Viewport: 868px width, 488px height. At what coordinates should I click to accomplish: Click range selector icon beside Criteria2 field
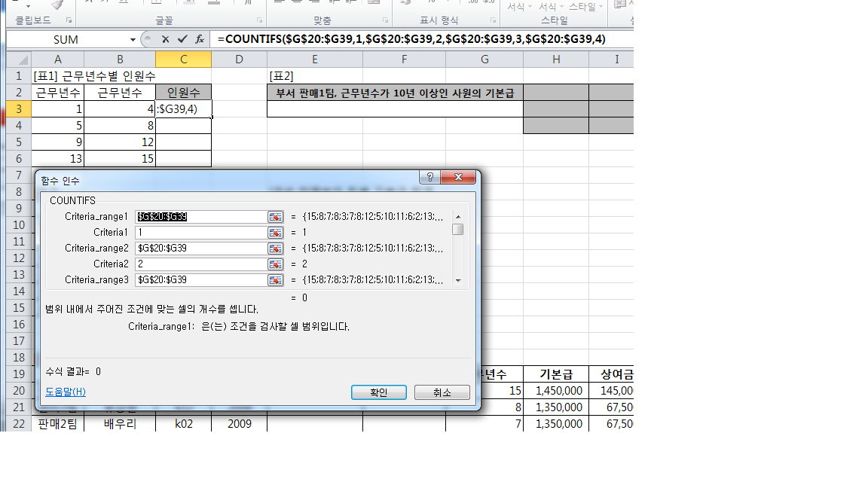coord(276,264)
